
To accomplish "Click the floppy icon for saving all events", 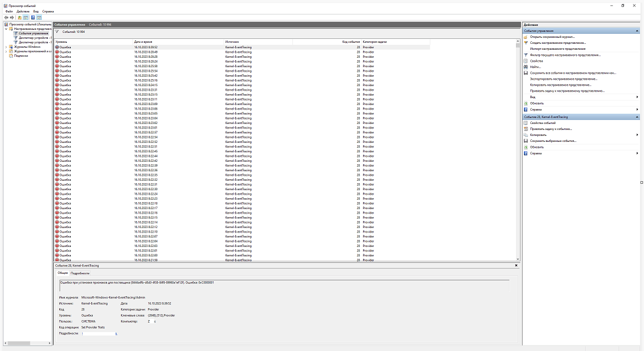I will point(525,73).
